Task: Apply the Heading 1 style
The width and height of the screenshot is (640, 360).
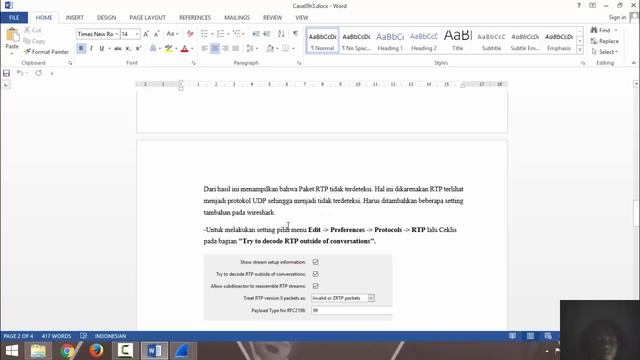Action: pos(390,41)
